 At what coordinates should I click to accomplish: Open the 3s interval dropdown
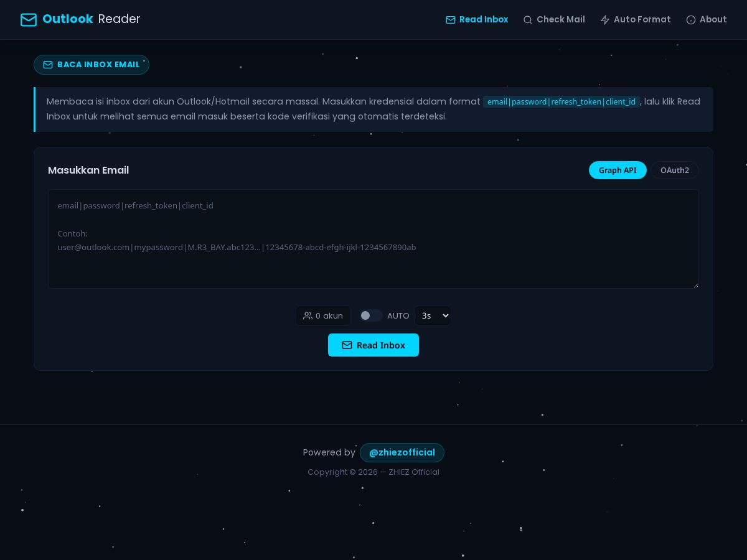coord(433,315)
